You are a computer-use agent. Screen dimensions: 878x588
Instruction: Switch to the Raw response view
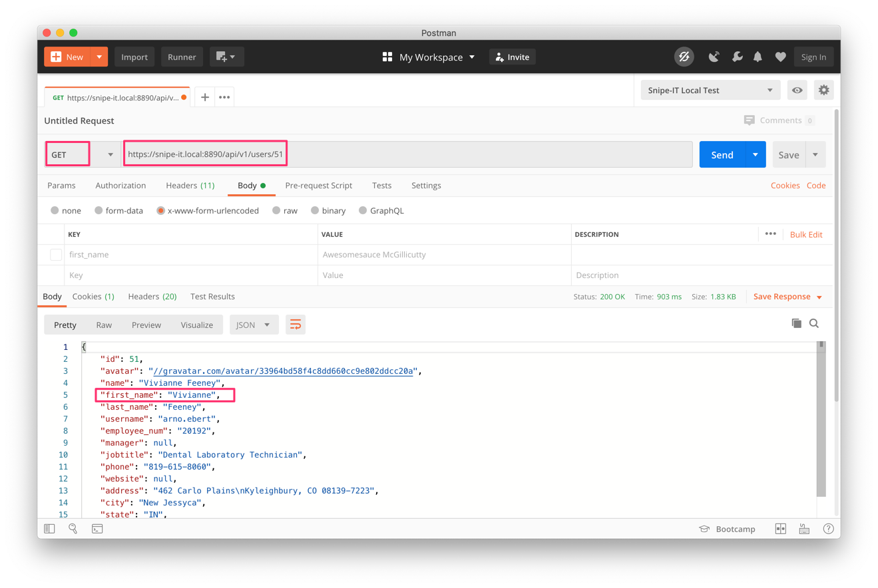click(104, 325)
